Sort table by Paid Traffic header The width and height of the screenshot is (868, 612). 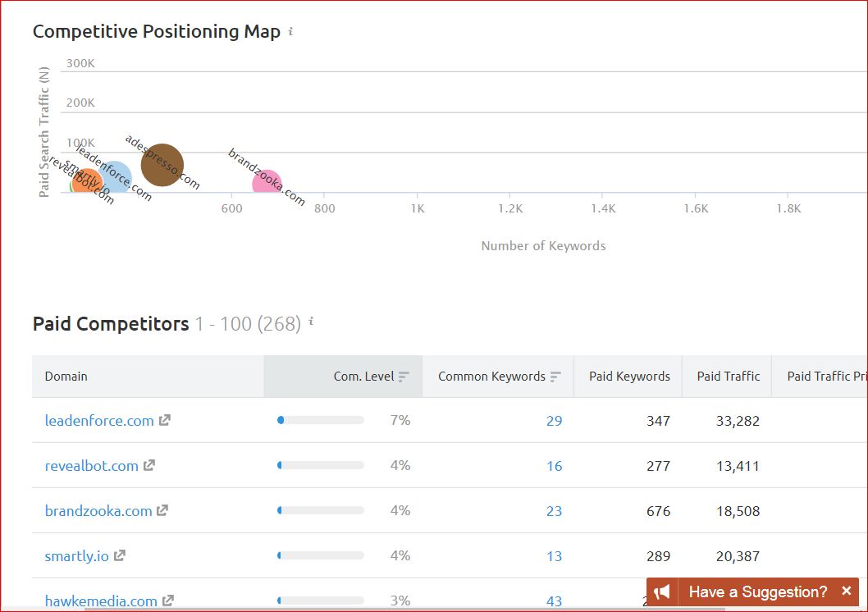(728, 377)
